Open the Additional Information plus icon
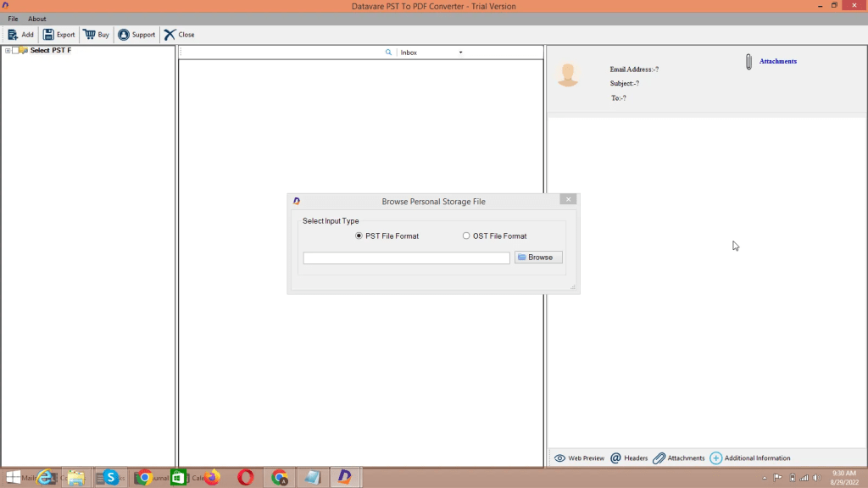 (716, 458)
